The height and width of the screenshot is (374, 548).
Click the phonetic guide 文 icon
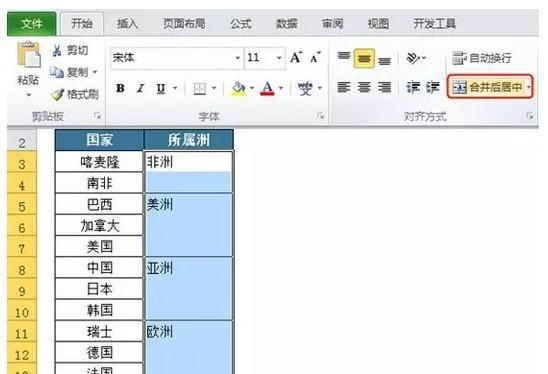pos(305,89)
